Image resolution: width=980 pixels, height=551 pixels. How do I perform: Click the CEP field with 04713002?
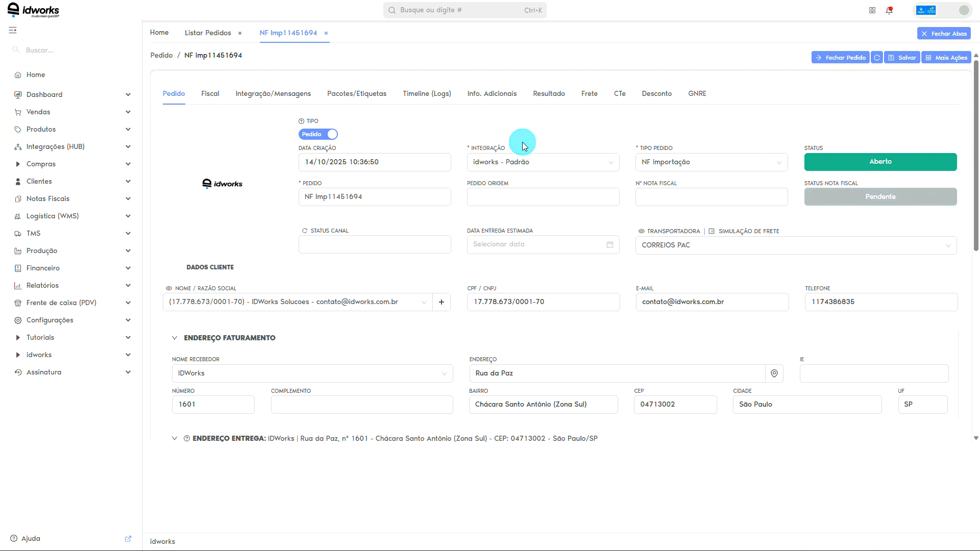tap(675, 405)
